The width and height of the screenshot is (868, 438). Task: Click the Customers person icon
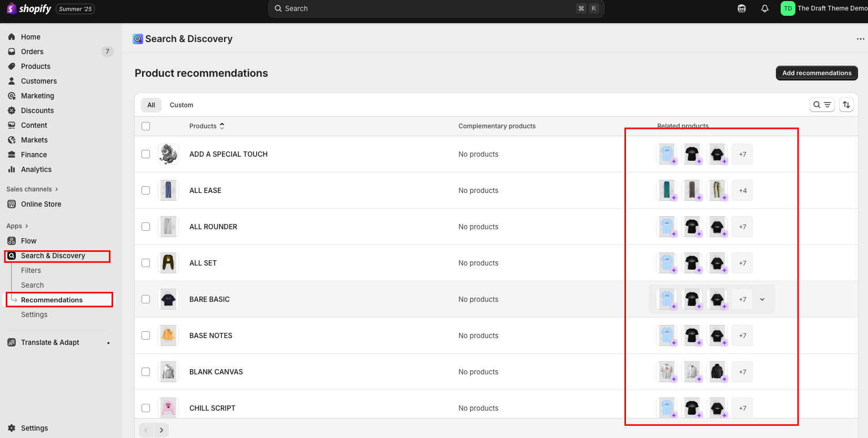[12, 81]
